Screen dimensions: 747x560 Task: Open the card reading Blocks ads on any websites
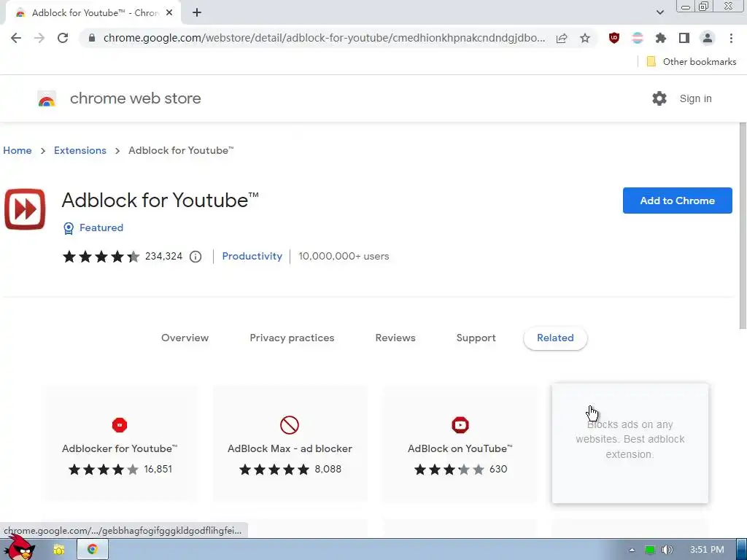pos(630,443)
